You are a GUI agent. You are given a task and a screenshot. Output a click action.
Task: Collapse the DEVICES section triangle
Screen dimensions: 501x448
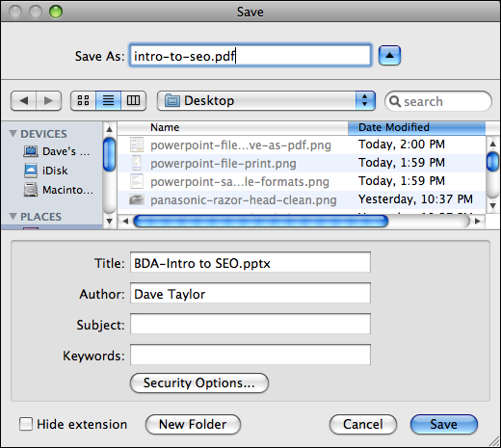click(13, 133)
